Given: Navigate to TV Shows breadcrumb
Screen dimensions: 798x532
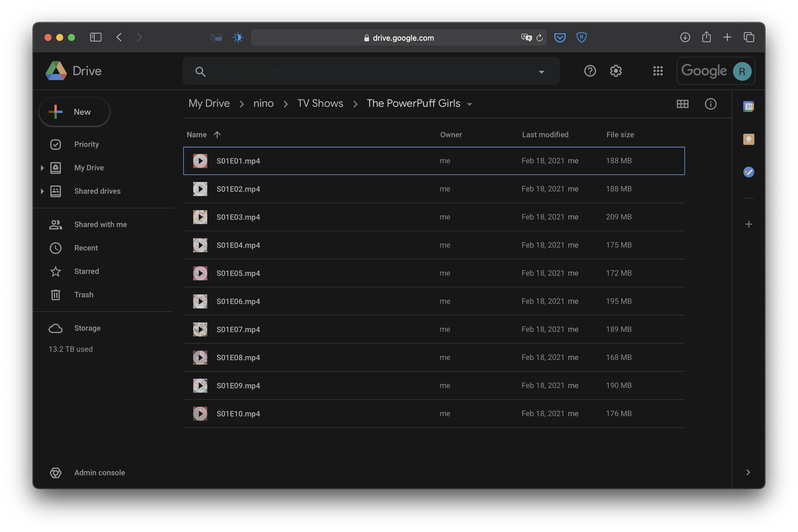Looking at the screenshot, I should (320, 104).
